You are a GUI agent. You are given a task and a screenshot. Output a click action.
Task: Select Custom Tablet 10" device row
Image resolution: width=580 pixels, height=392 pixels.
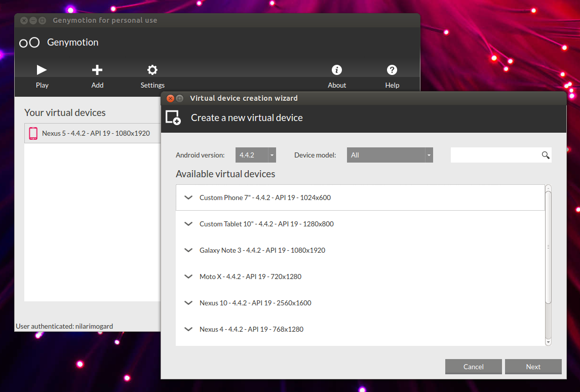(360, 224)
